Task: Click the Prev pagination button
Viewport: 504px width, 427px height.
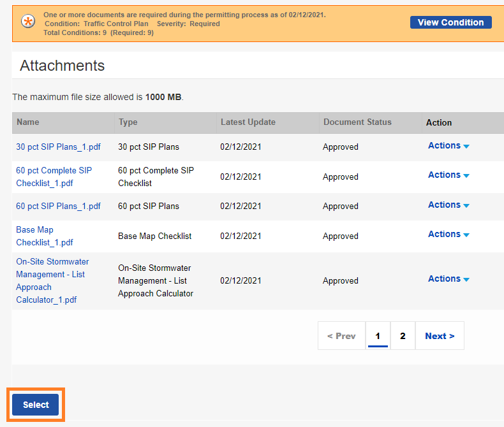Action: [x=341, y=336]
